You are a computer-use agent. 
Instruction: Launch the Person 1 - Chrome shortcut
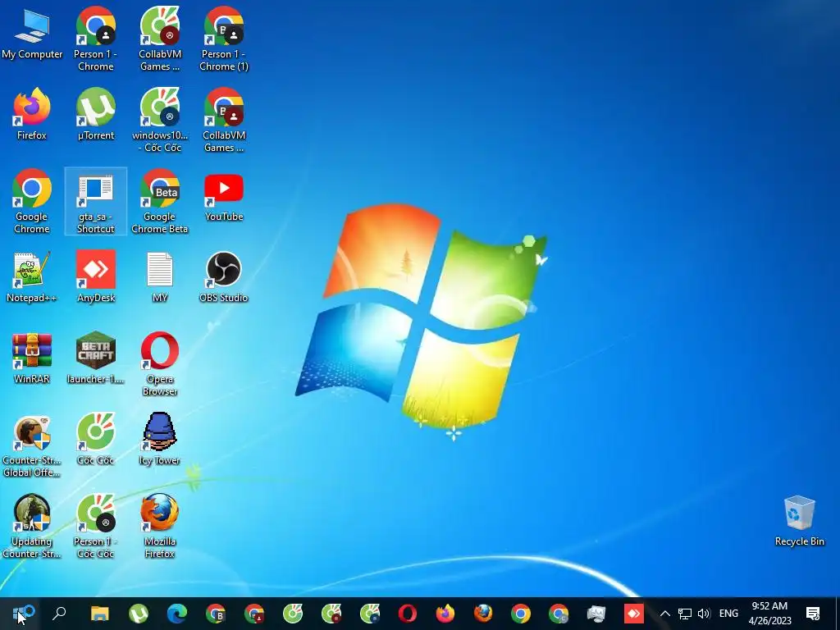[x=95, y=39]
